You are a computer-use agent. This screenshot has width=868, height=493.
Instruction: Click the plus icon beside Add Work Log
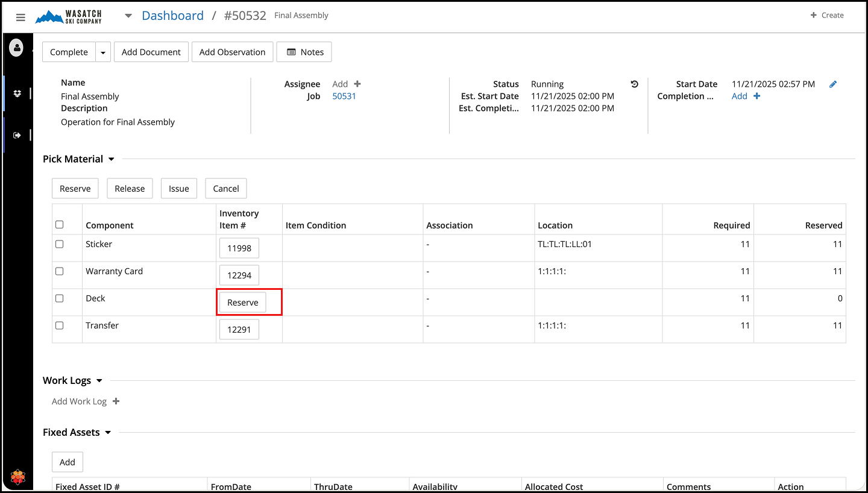pyautogui.click(x=116, y=401)
